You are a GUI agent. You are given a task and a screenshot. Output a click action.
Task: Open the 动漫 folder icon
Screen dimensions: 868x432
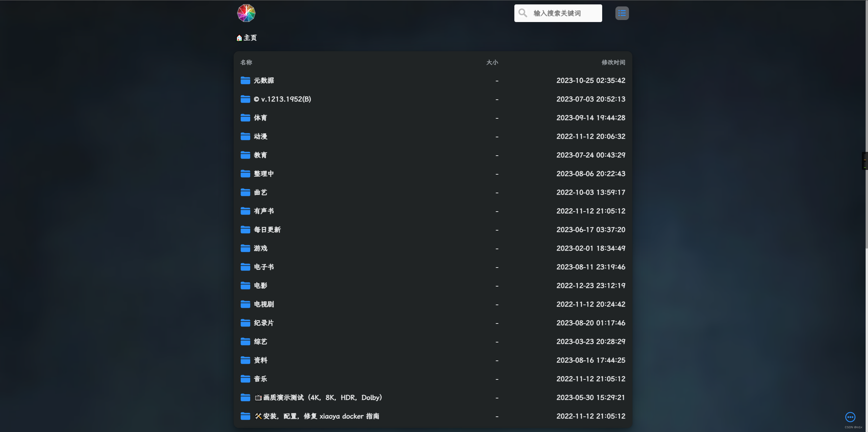point(245,136)
